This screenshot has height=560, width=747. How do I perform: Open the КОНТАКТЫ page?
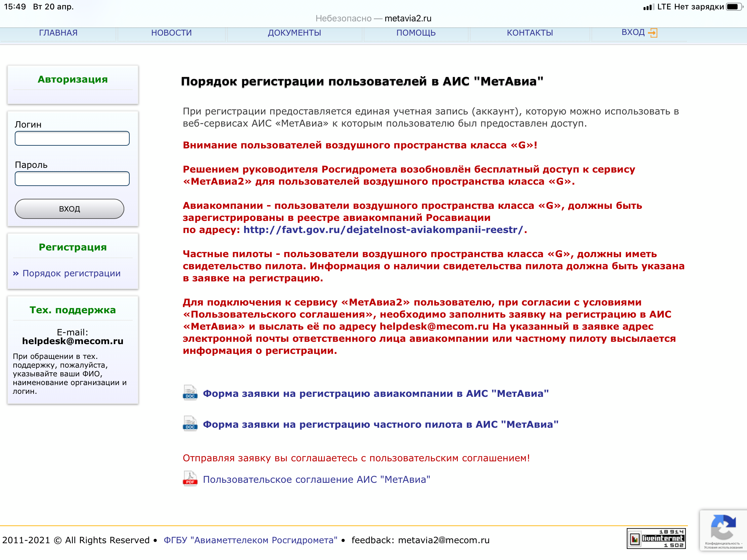(530, 33)
